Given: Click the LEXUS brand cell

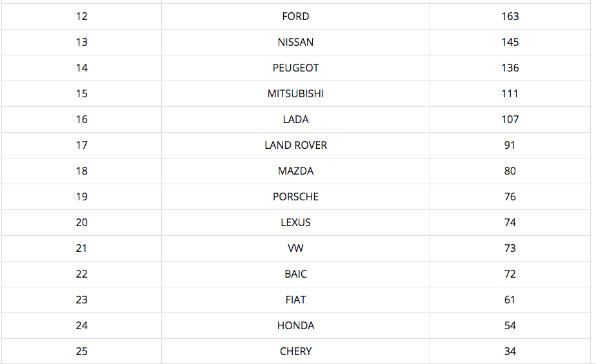Looking at the screenshot, I should pos(295,223).
